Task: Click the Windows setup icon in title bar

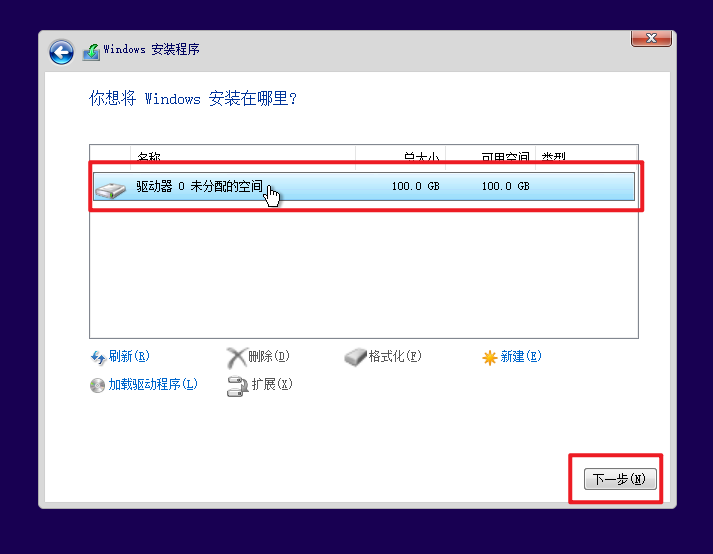Action: (91, 50)
